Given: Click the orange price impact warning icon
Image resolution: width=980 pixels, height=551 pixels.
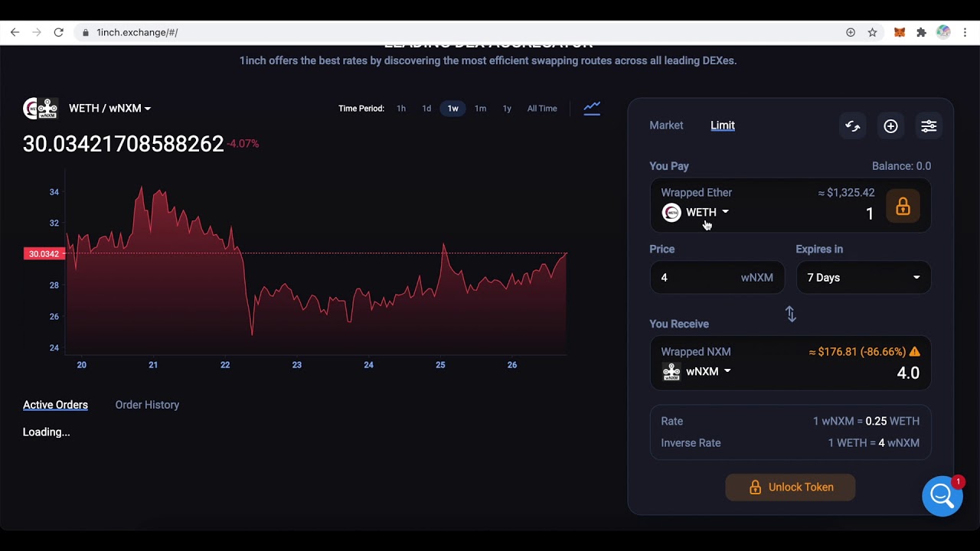Looking at the screenshot, I should [914, 352].
